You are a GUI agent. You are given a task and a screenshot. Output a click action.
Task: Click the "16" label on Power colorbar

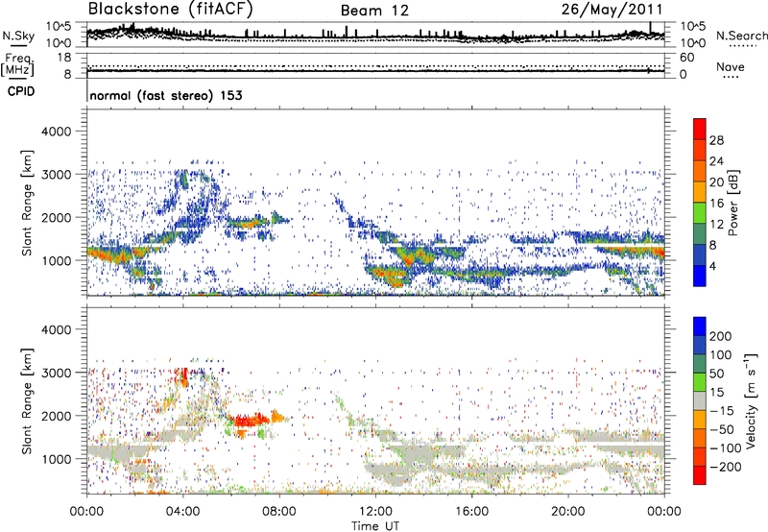[716, 204]
